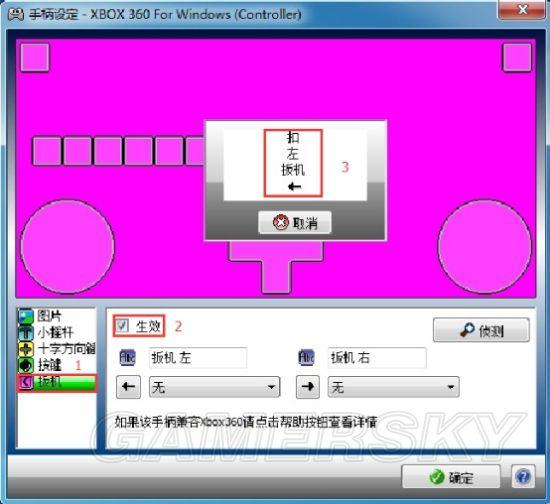Select the 图片 picture icon in list

click(26, 316)
